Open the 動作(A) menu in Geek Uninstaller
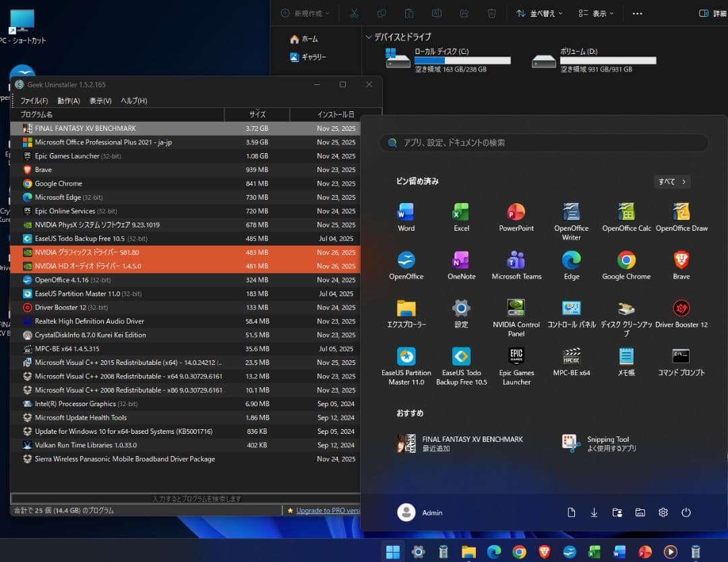 [69, 100]
